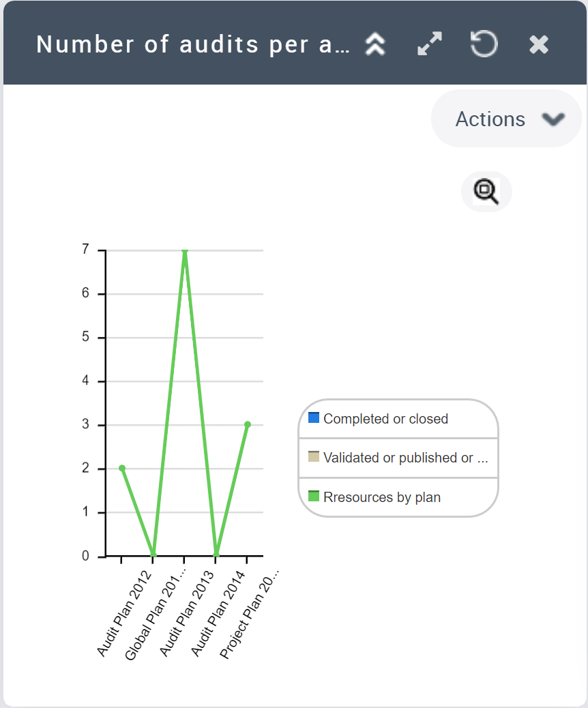Click the Audit Plan 2012 data point

pyautogui.click(x=121, y=469)
